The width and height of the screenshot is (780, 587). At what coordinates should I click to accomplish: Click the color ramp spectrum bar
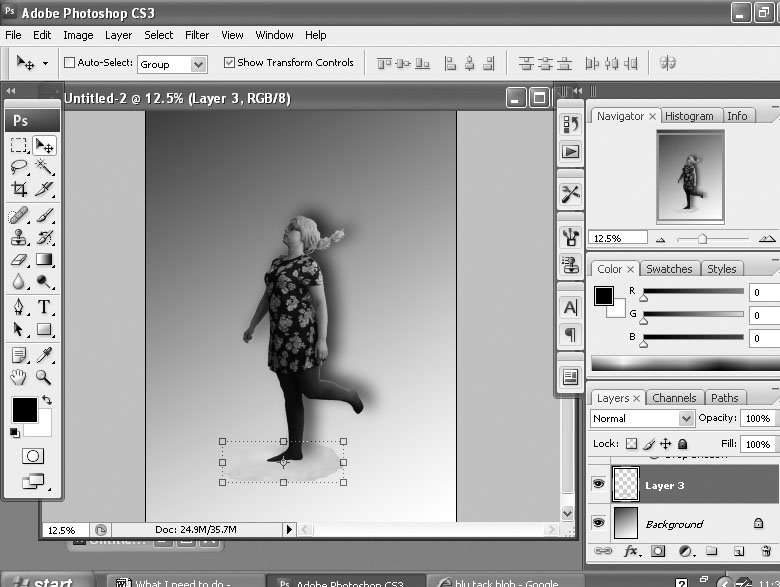[685, 363]
